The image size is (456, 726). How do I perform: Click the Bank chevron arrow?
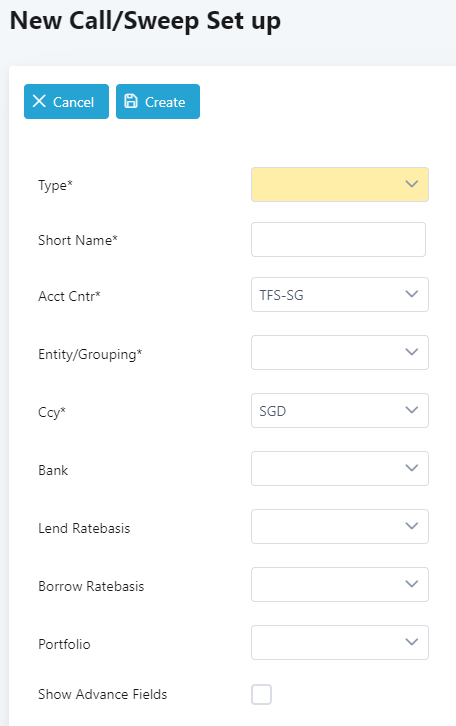tap(412, 468)
